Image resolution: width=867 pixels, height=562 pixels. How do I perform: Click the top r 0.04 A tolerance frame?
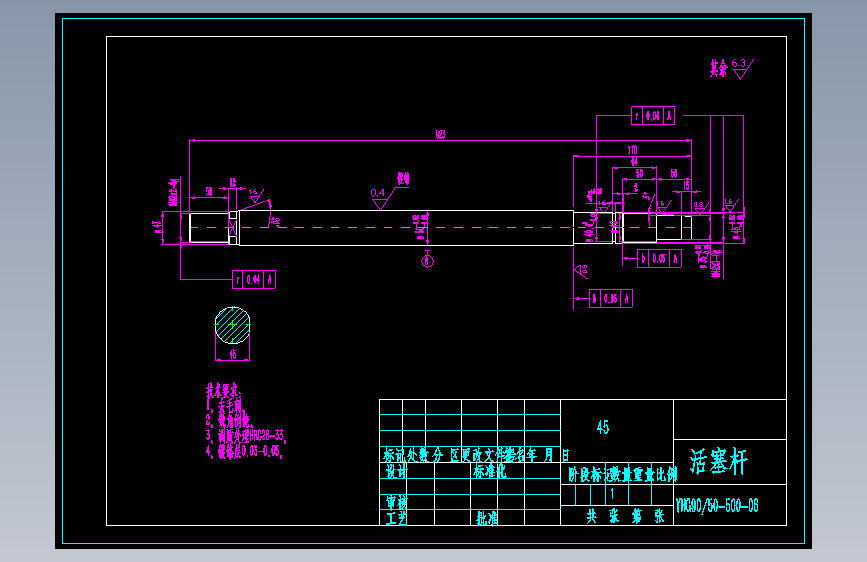coord(653,116)
